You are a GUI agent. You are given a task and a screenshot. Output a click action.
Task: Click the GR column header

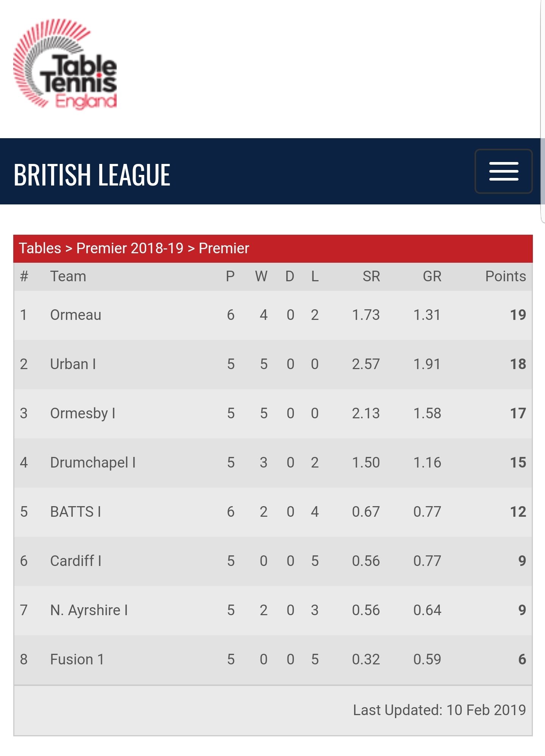[x=432, y=276]
